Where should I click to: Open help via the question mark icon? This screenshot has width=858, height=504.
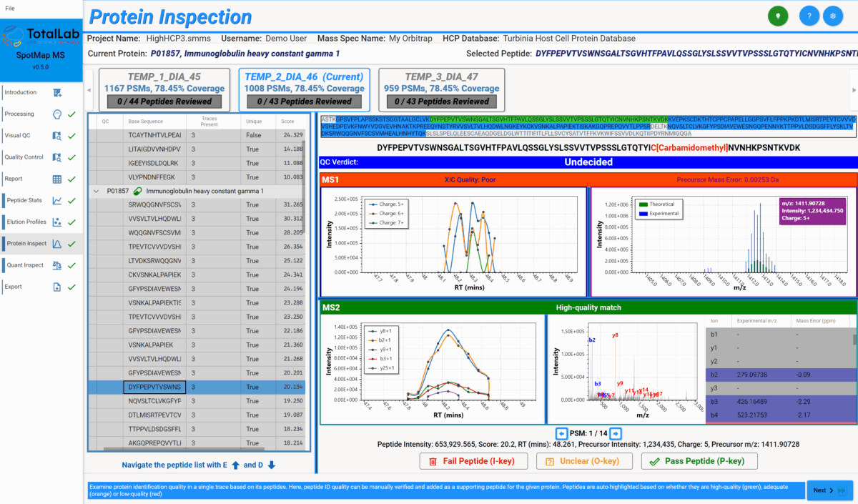pyautogui.click(x=809, y=16)
